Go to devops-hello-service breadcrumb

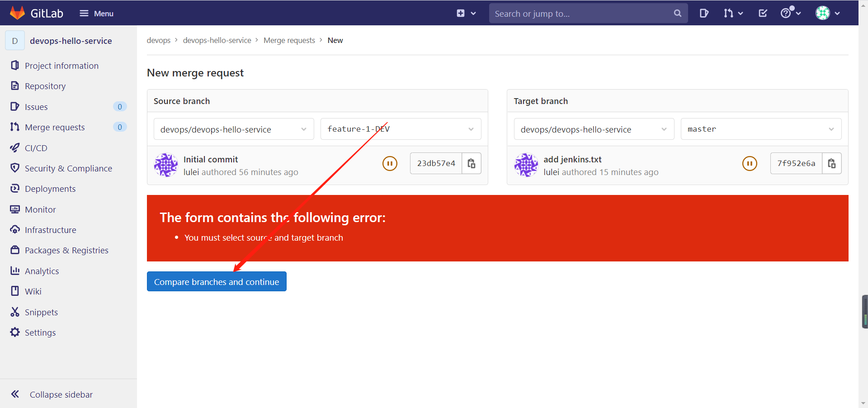(217, 40)
